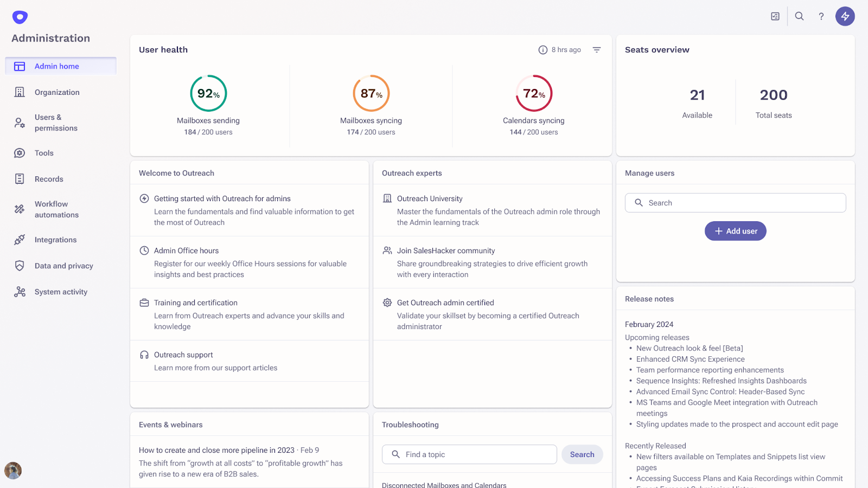Click the compass icon beside Getting started
This screenshot has width=868, height=488.
point(144,198)
